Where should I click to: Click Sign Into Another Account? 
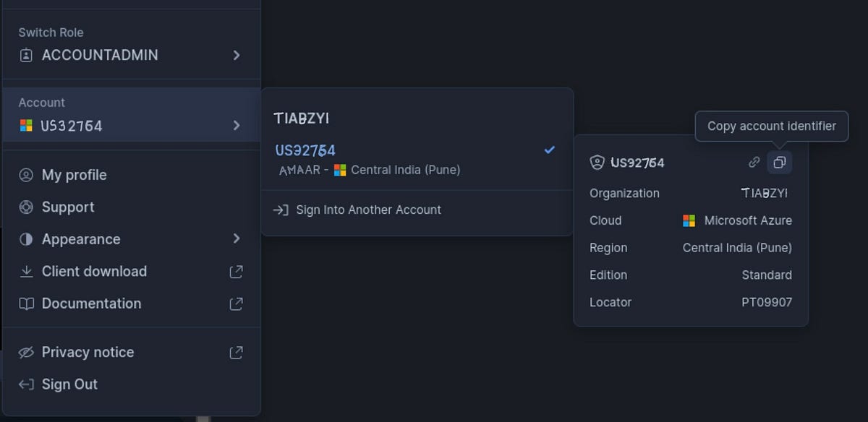[x=367, y=210]
